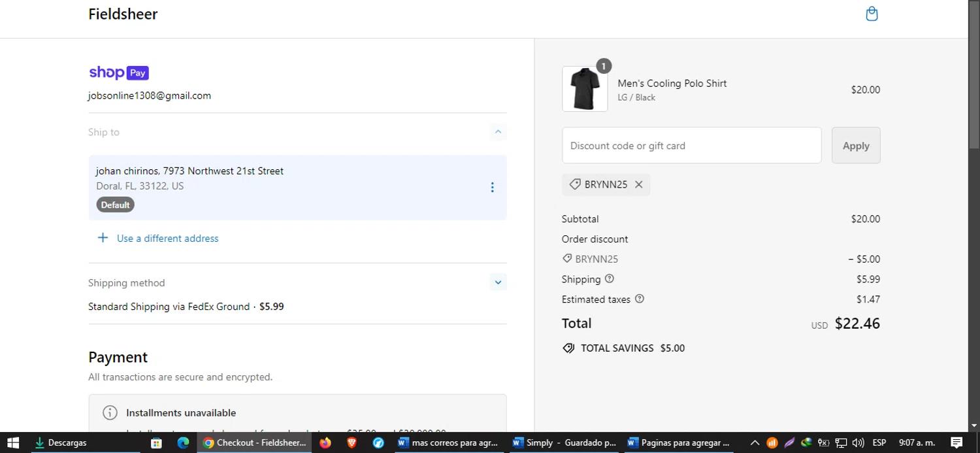Image resolution: width=980 pixels, height=453 pixels.
Task: Click the 9:07 a. m. clock
Action: [917, 443]
